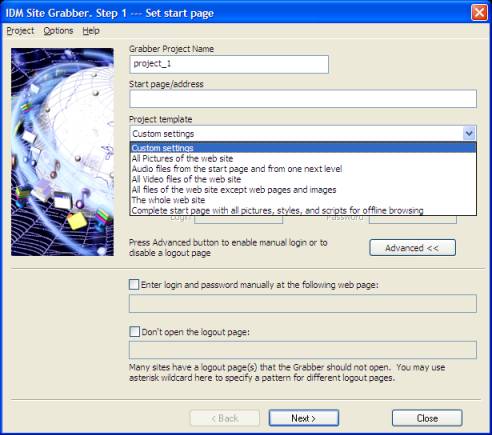Screen dimensions: 492x435
Task: Collapse the Project template dropdown arrow
Action: (x=469, y=134)
